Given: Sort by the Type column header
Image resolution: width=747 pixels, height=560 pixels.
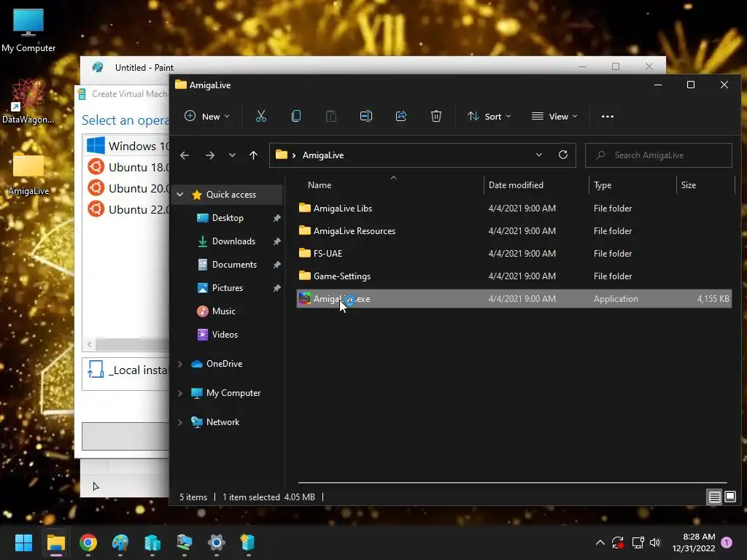Looking at the screenshot, I should (x=602, y=184).
